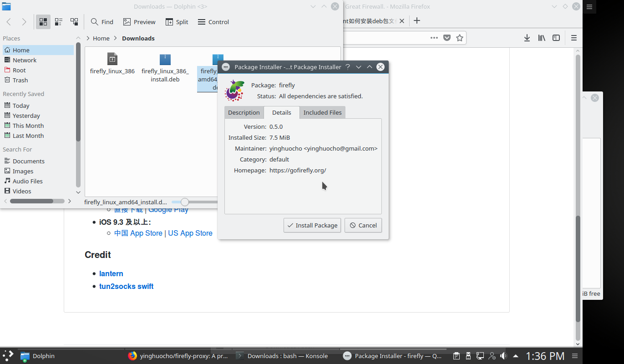This screenshot has width=624, height=364.
Task: Open the Find bar in Dolphin
Action: [102, 21]
